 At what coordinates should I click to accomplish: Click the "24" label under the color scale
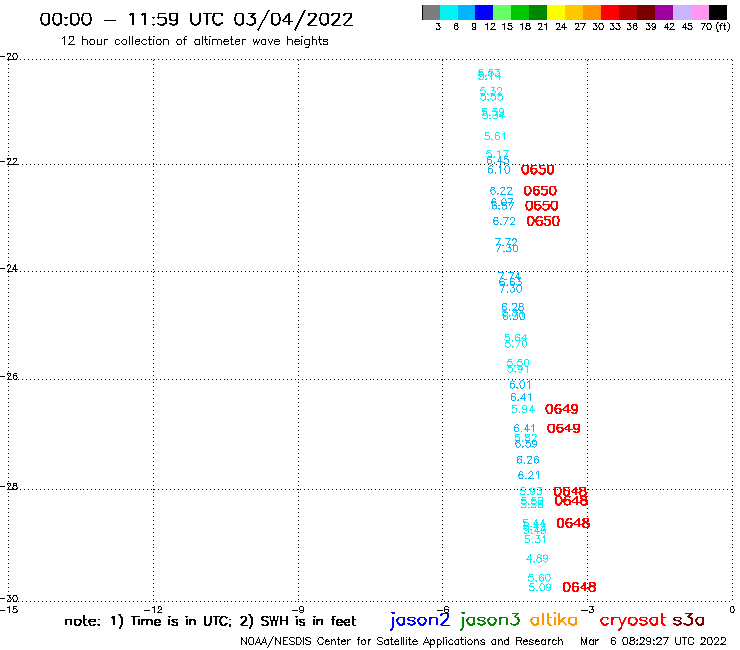tap(561, 27)
